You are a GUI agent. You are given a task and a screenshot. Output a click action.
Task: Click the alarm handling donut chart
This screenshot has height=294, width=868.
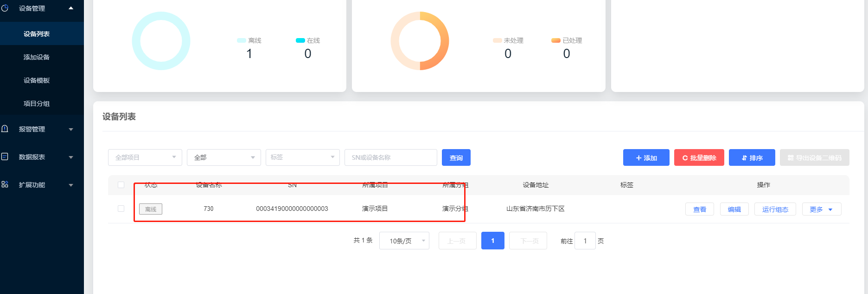coord(420,41)
